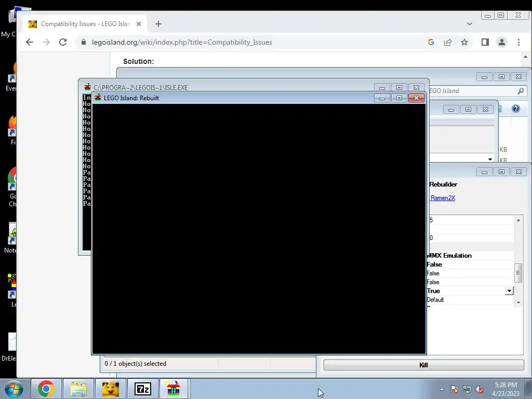532x399 pixels.
Task: Reload the Compatibility Issues page
Action: pos(63,42)
